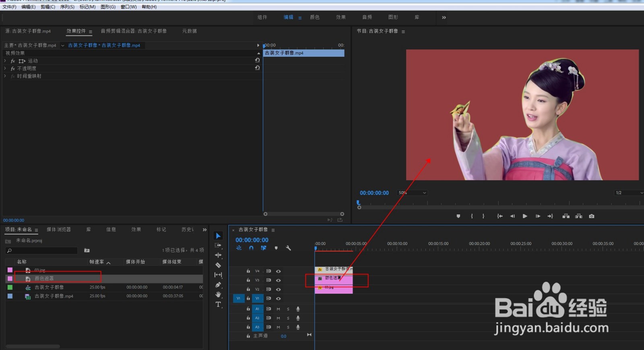Go to In point
The image size is (644, 350).
tap(500, 216)
